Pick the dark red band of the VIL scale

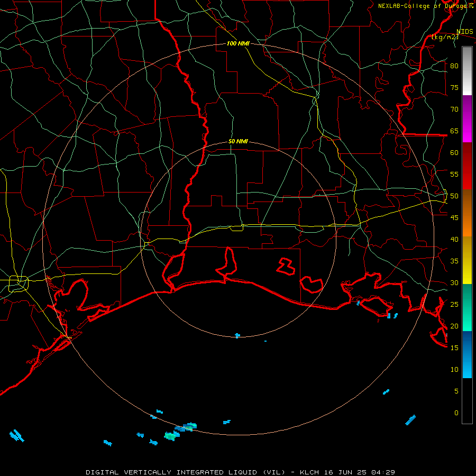467,166
